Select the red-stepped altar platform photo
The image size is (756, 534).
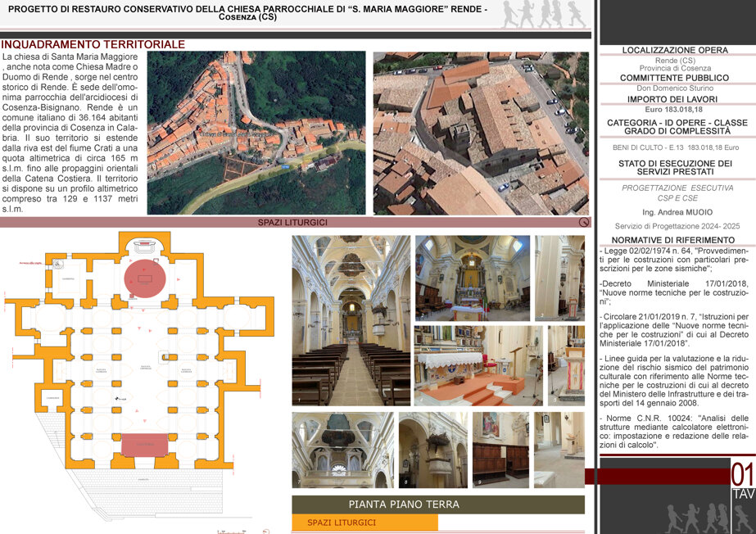478,366
